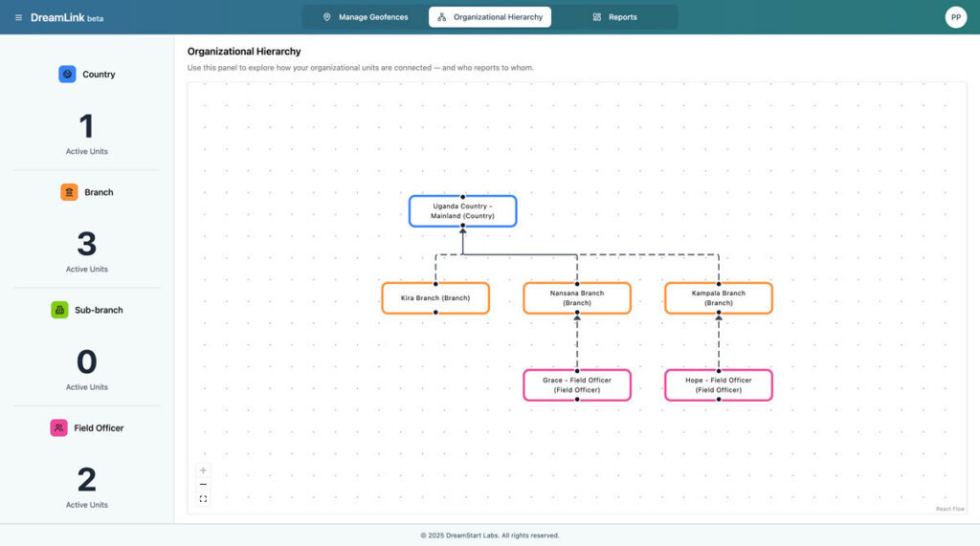The height and width of the screenshot is (546, 980).
Task: Click the DreamLink beta logo
Action: coord(66,17)
